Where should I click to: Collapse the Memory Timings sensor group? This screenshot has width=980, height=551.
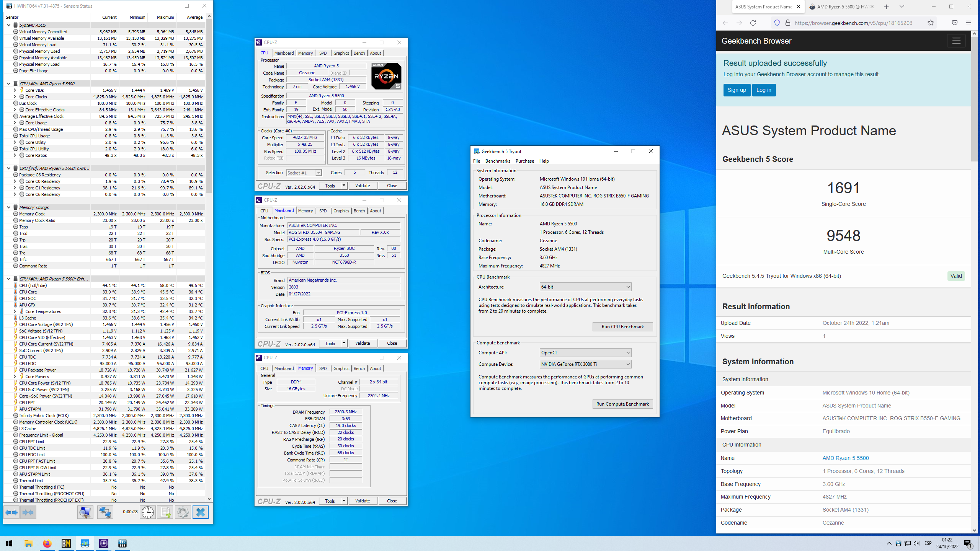8,207
